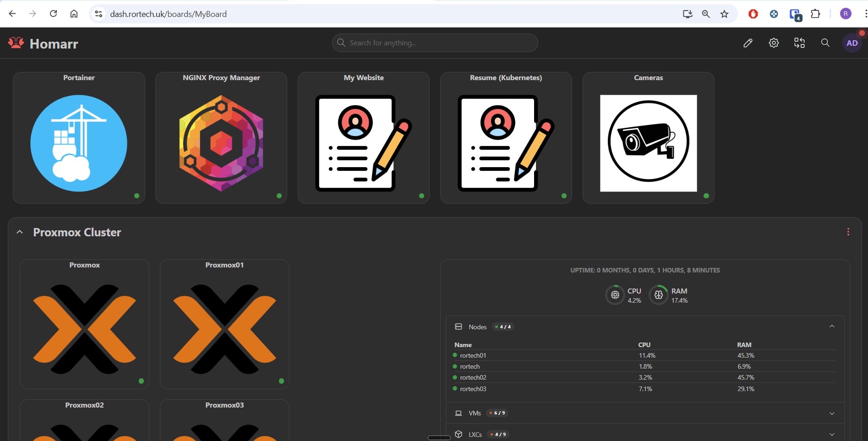
Task: Enter board edit mode with pencil icon
Action: pyautogui.click(x=748, y=43)
